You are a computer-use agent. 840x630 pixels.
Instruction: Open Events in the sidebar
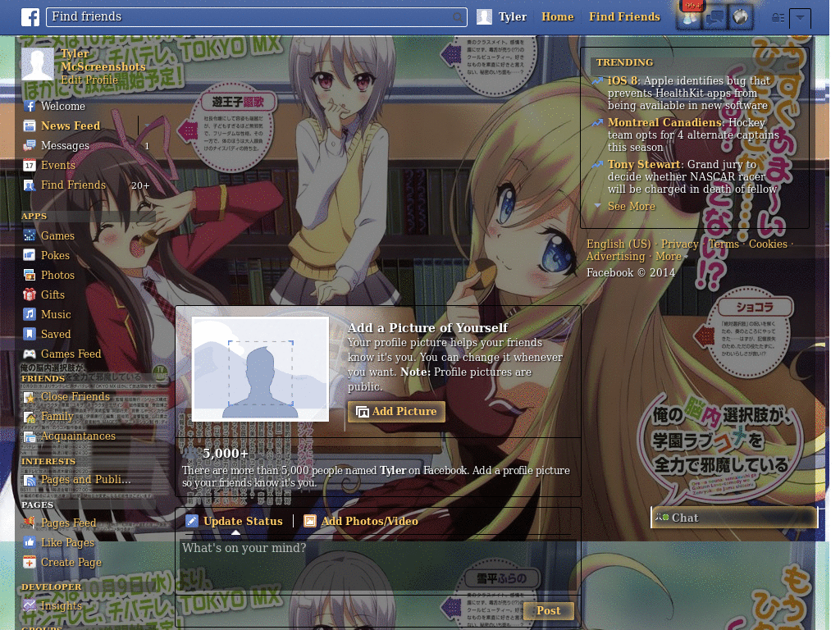coord(58,166)
